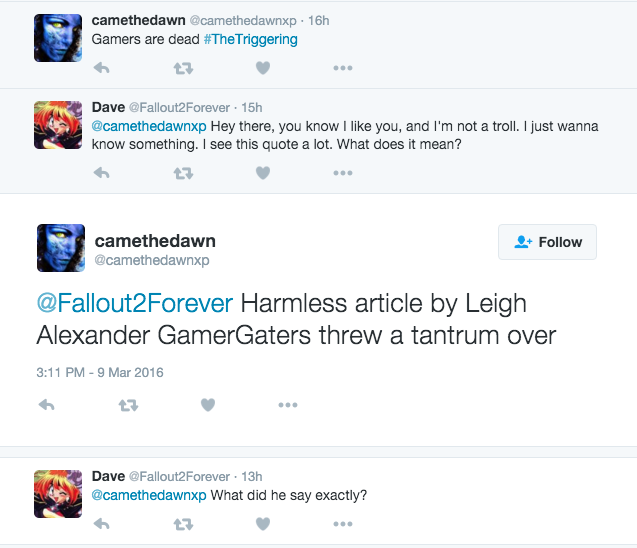Screen dimensions: 637x548
Task: Open camethedawn's large profile avatar
Action: pos(61,248)
